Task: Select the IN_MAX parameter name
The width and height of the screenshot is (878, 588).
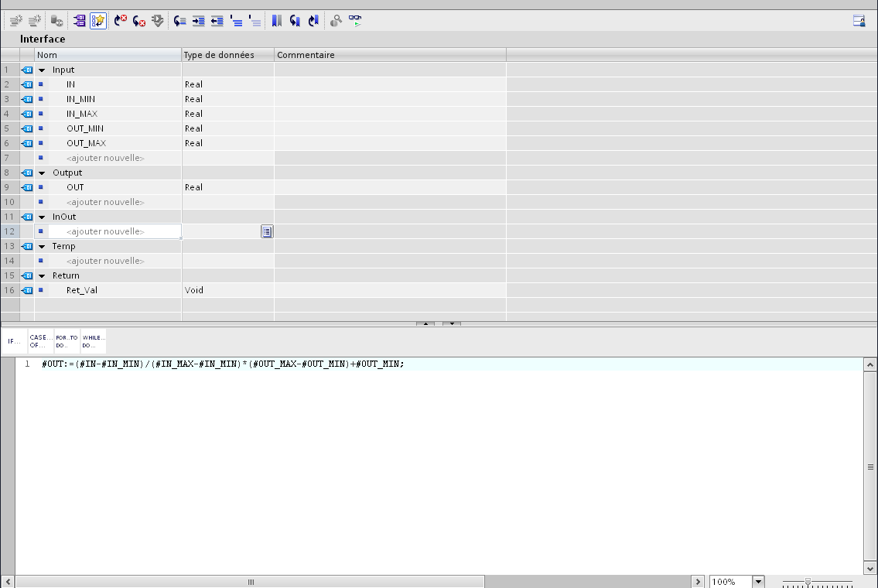Action: pyautogui.click(x=82, y=114)
